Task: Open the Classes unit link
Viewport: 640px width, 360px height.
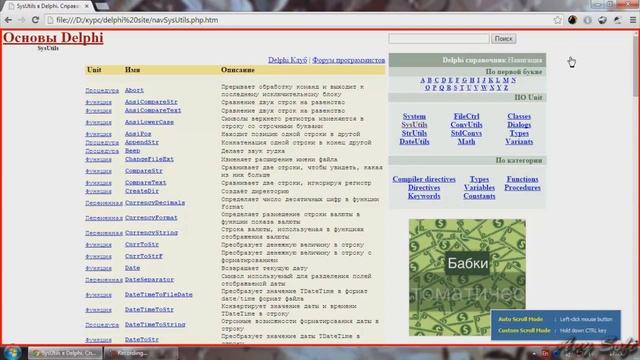Action: tap(519, 116)
